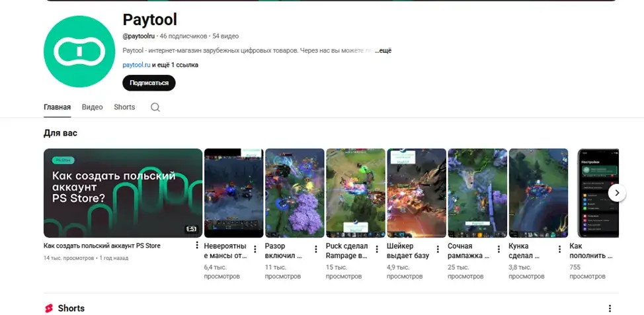The image size is (644, 315).
Task: Open options menu for PS Store video
Action: click(x=197, y=245)
